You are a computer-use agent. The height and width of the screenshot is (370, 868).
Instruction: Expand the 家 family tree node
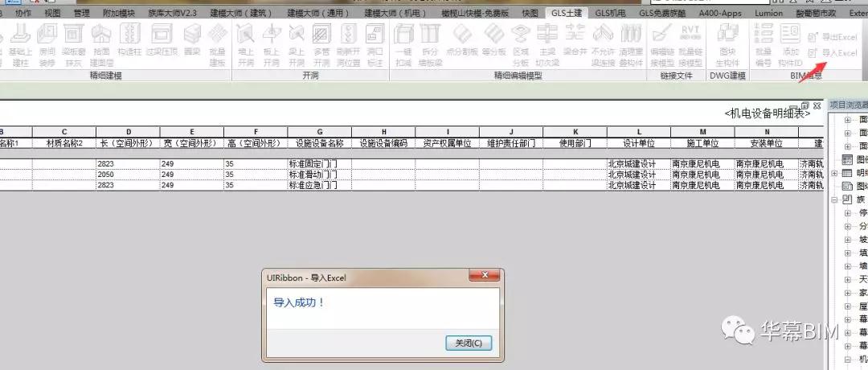[x=848, y=293]
